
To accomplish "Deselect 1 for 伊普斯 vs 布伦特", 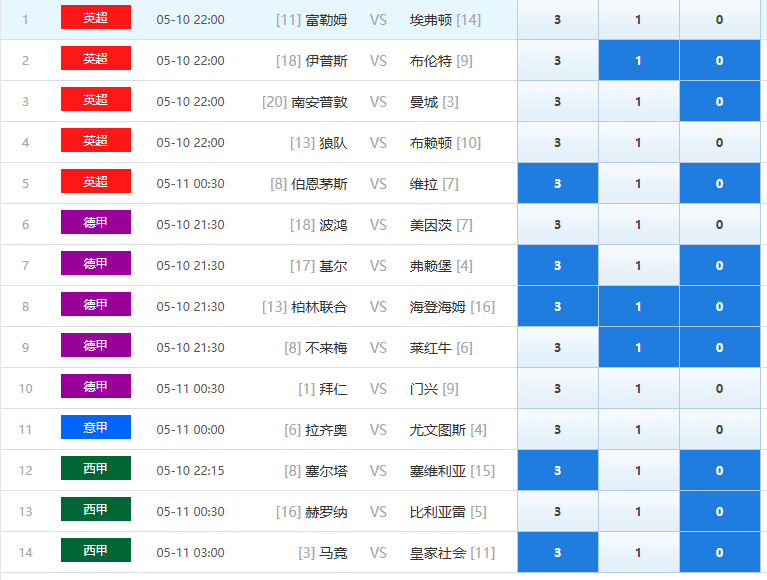I will [x=638, y=61].
